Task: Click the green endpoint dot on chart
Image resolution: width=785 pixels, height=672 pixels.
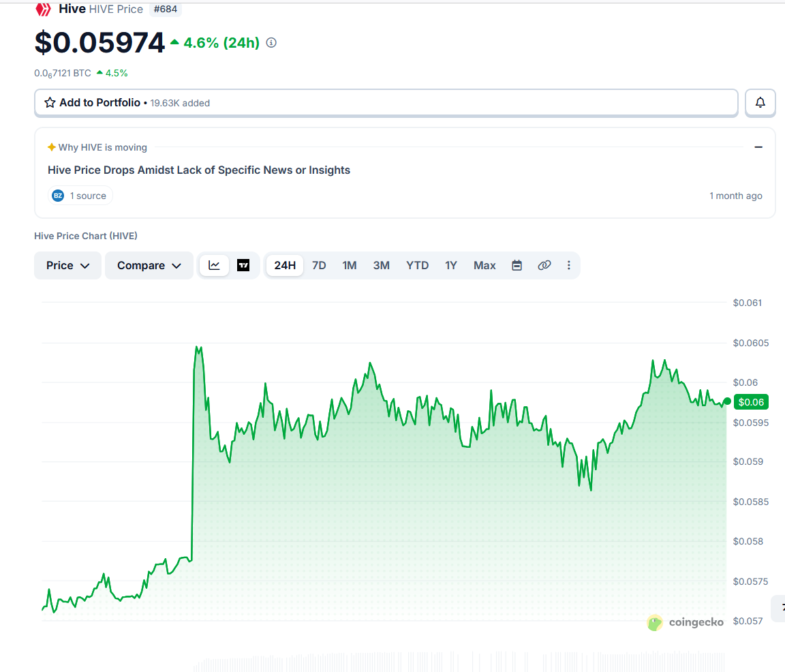Action: click(x=727, y=401)
